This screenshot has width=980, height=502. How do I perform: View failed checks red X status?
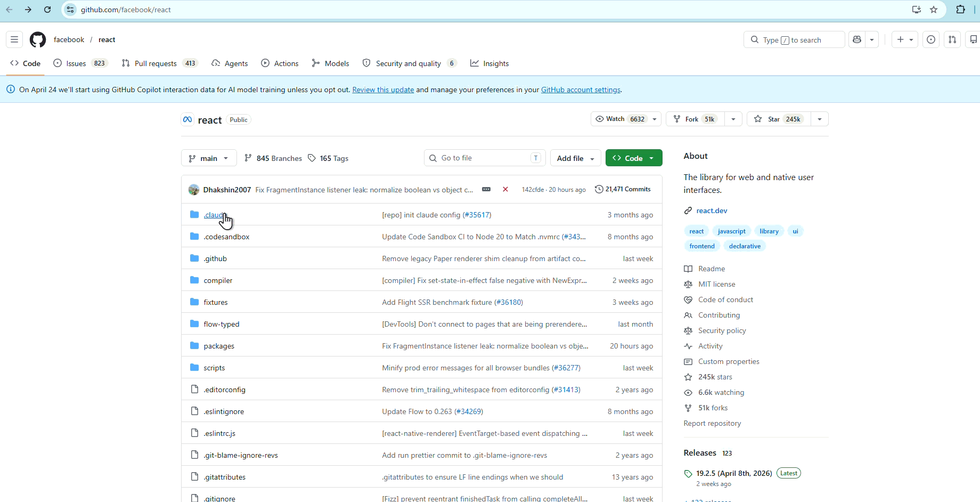coord(505,189)
